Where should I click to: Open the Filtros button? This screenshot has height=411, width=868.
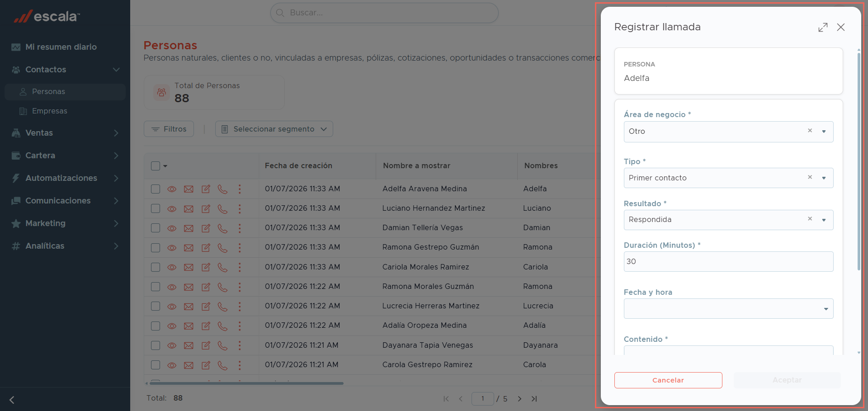[169, 129]
